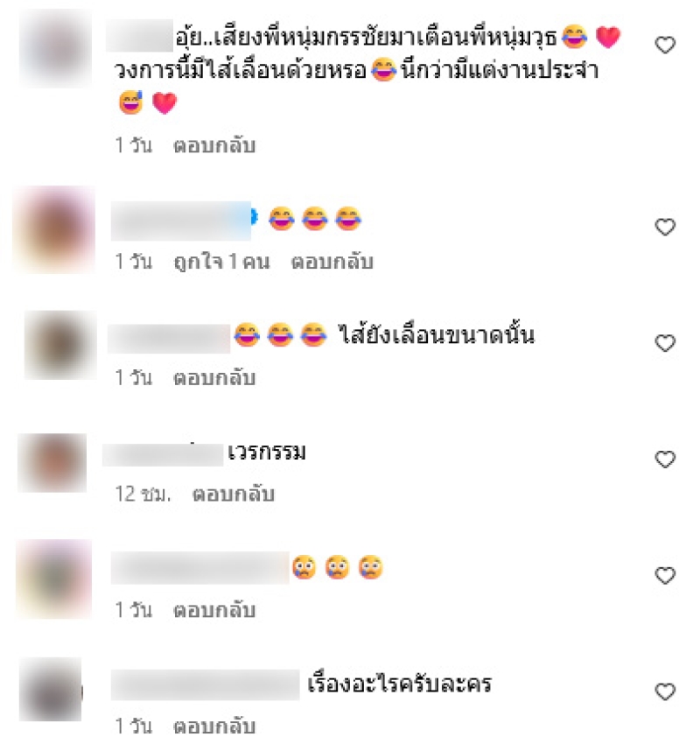Open avatar next to เวรกรรม comment
This screenshot has height=737, width=700.
[52, 463]
